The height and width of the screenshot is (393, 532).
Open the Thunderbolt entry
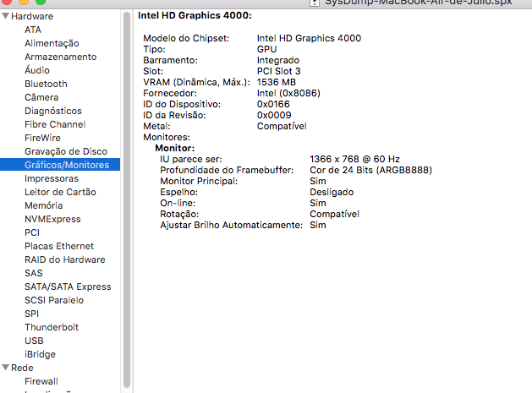click(52, 327)
